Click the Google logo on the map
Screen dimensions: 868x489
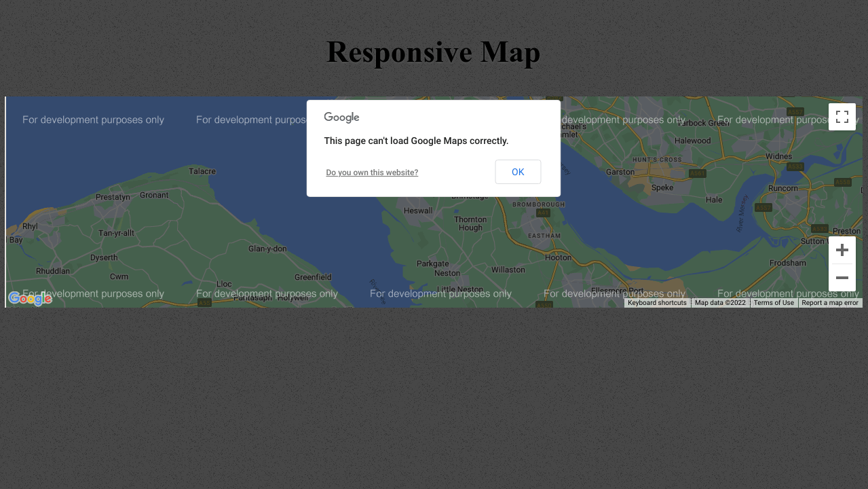[29, 299]
